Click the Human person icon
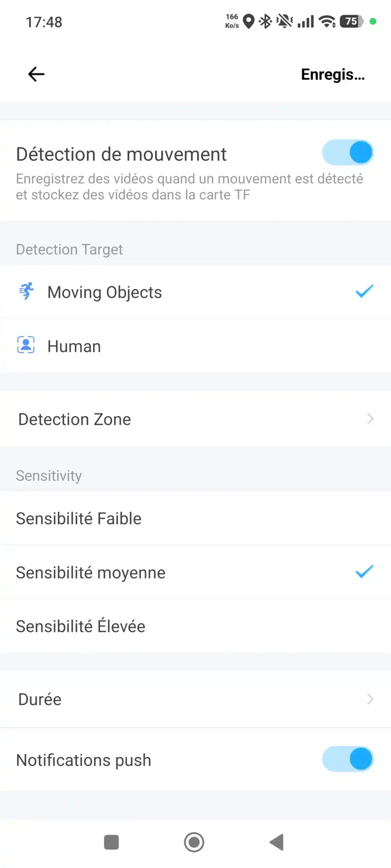 point(26,345)
